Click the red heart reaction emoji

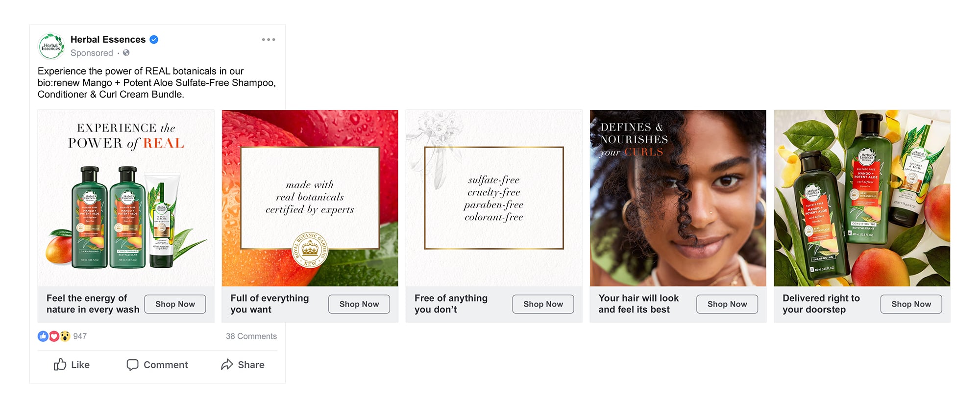click(x=54, y=336)
